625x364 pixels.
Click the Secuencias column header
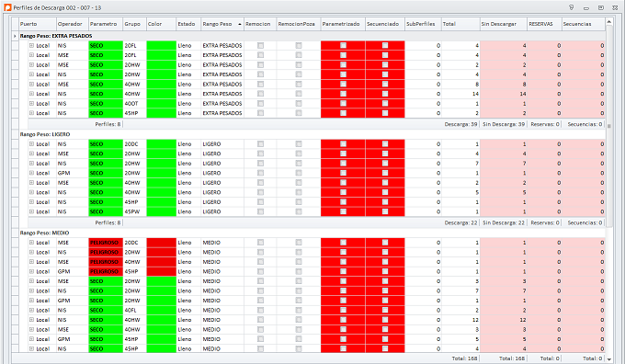tap(583, 24)
